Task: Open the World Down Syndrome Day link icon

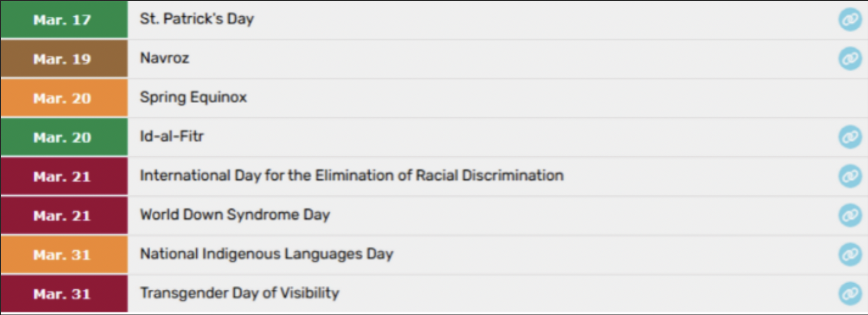Action: coord(849,215)
